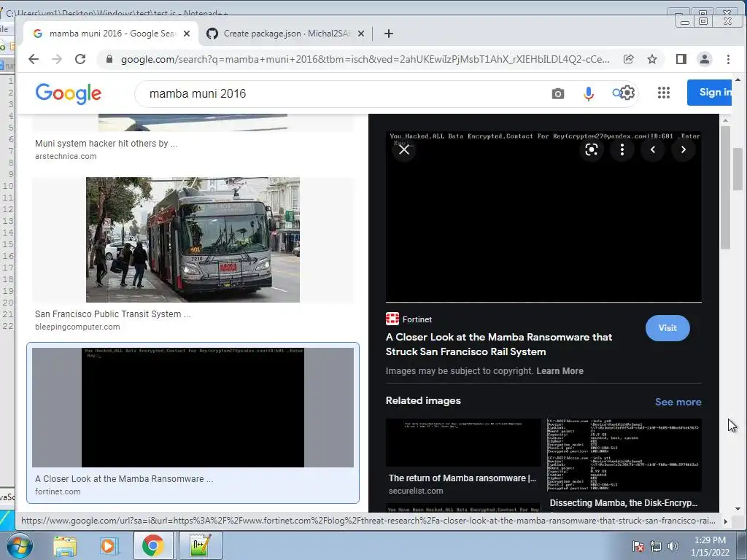This screenshot has width=747, height=560.
Task: Open the Google apps grid
Action: [x=664, y=93]
